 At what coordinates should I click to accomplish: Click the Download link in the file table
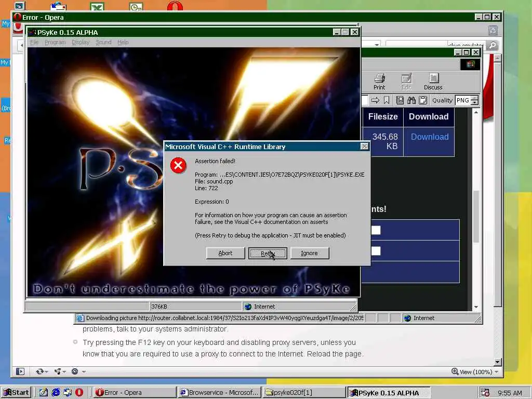(430, 137)
